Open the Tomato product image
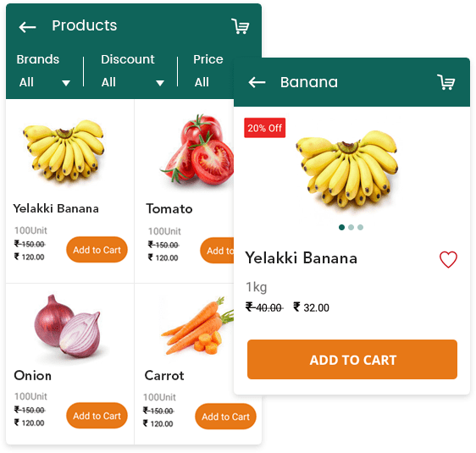476x453 pixels. (x=197, y=149)
